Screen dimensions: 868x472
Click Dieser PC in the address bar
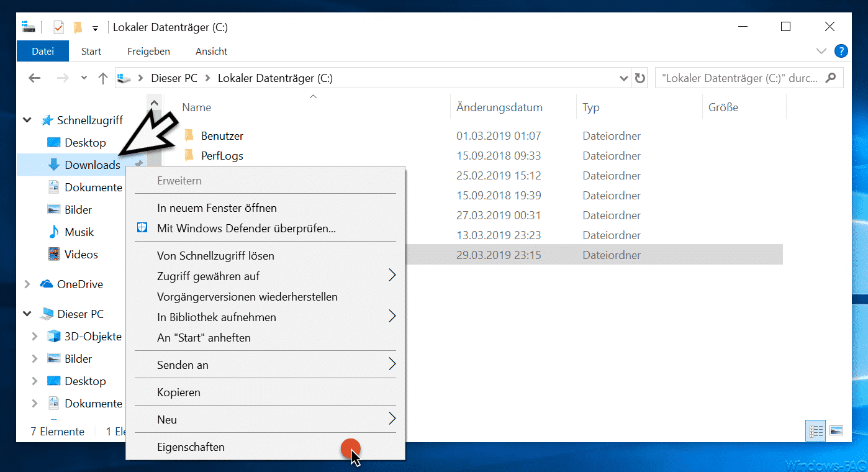pyautogui.click(x=174, y=78)
